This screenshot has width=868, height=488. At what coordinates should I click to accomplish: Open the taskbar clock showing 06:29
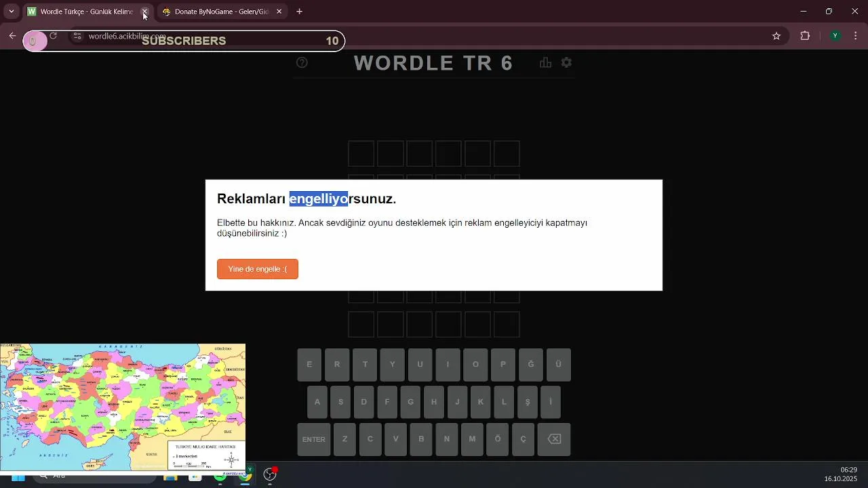click(x=841, y=474)
